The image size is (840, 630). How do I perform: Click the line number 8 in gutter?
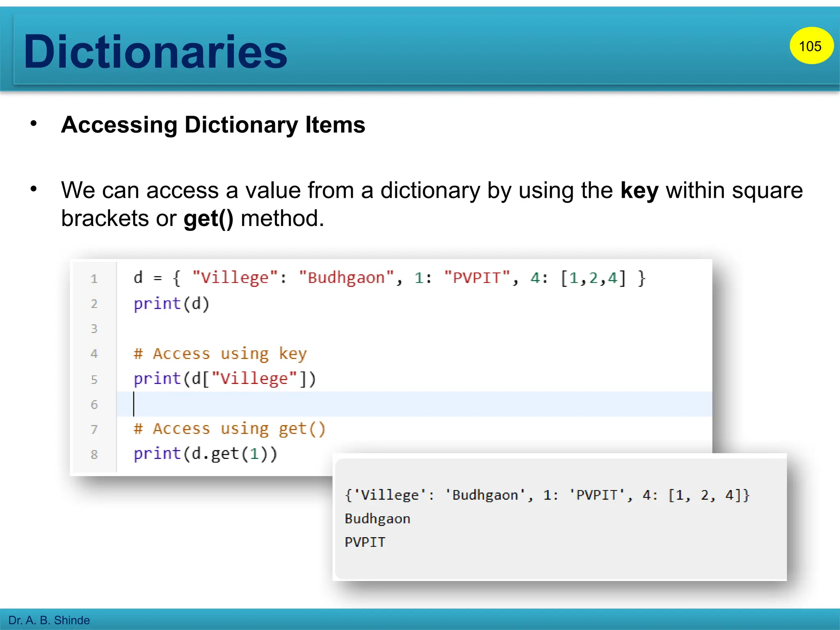click(x=94, y=454)
